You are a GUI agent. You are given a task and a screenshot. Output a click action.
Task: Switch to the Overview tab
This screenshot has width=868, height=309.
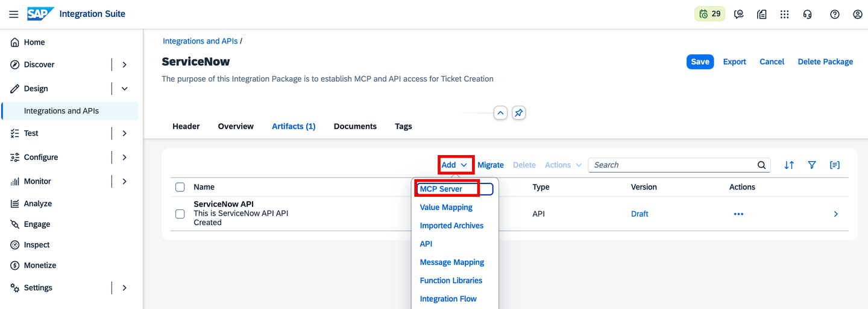click(236, 126)
